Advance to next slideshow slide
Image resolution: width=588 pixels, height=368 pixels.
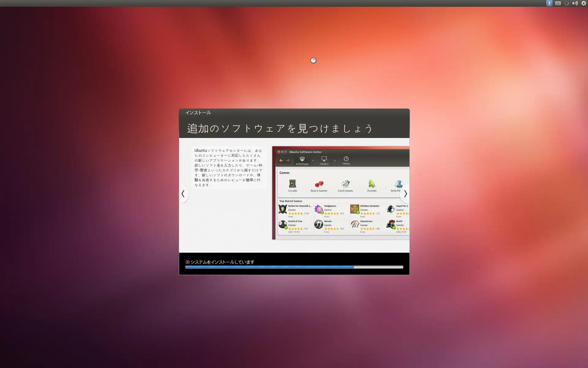(405, 194)
